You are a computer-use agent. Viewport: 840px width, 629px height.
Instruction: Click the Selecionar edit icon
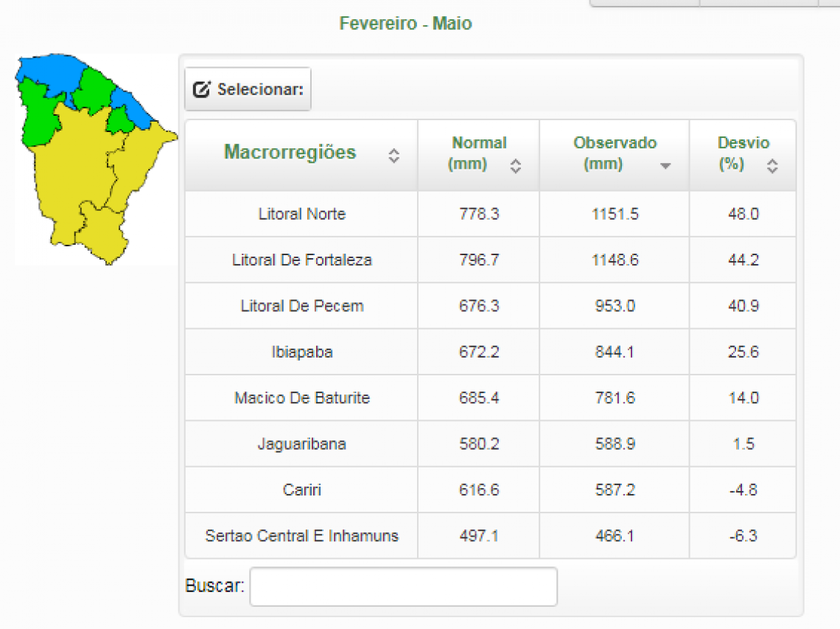(x=201, y=90)
